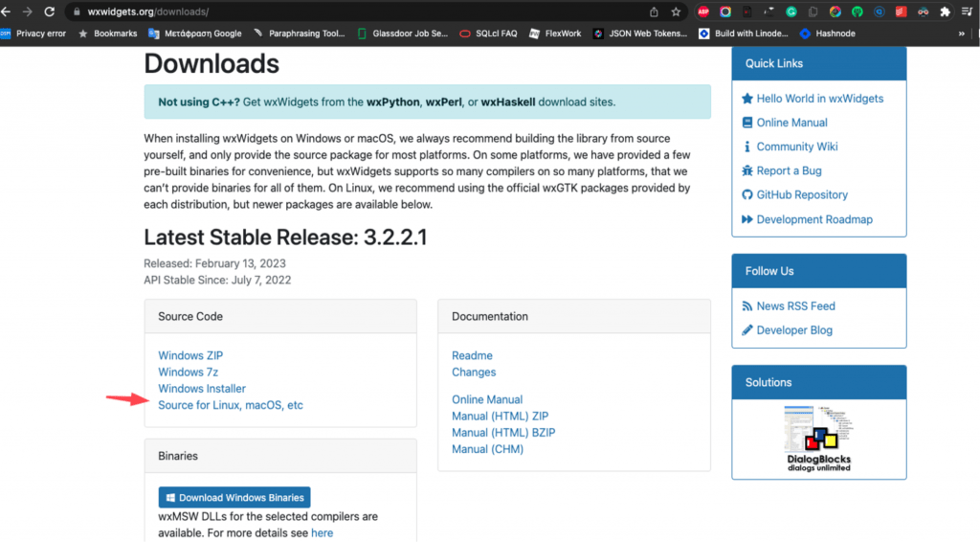Click the 'Latest Stable Release: 3.2.2.1' heading
Screen dimensions: 980x542
[285, 237]
